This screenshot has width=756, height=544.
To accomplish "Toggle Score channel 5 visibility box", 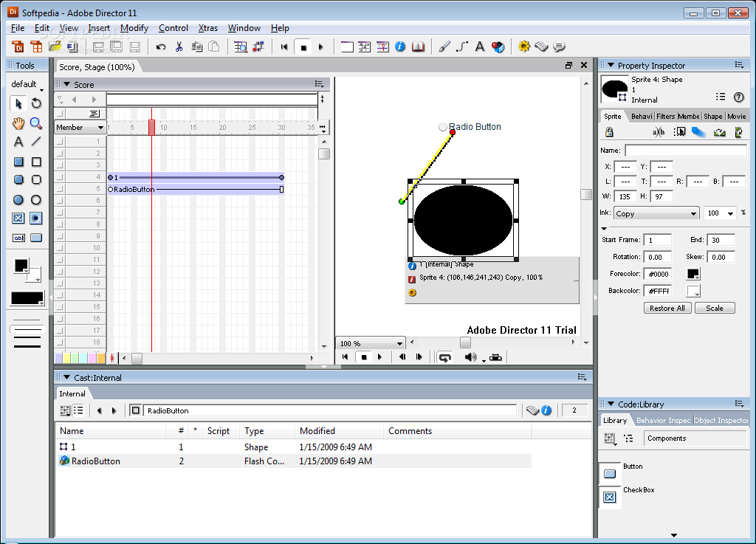I will click(x=60, y=190).
